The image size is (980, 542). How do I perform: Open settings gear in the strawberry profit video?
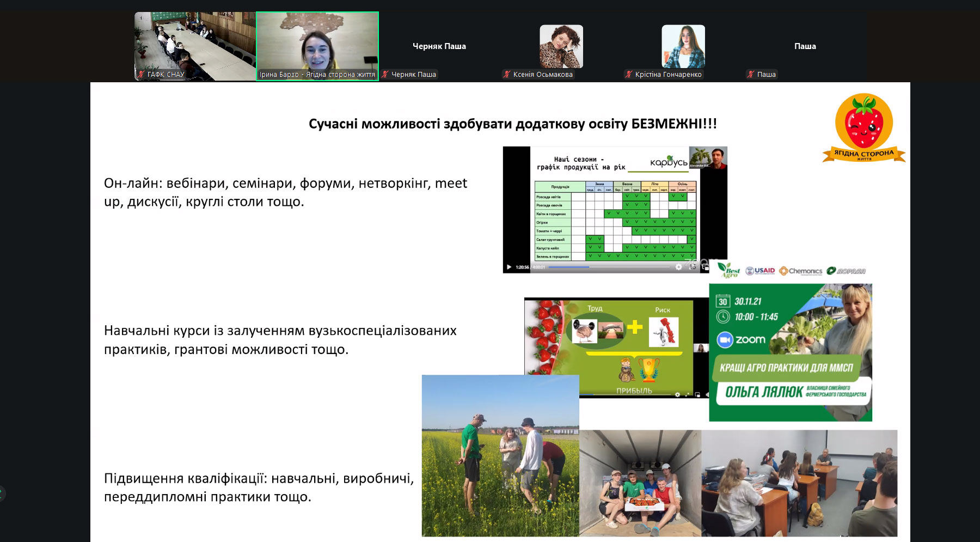click(677, 394)
